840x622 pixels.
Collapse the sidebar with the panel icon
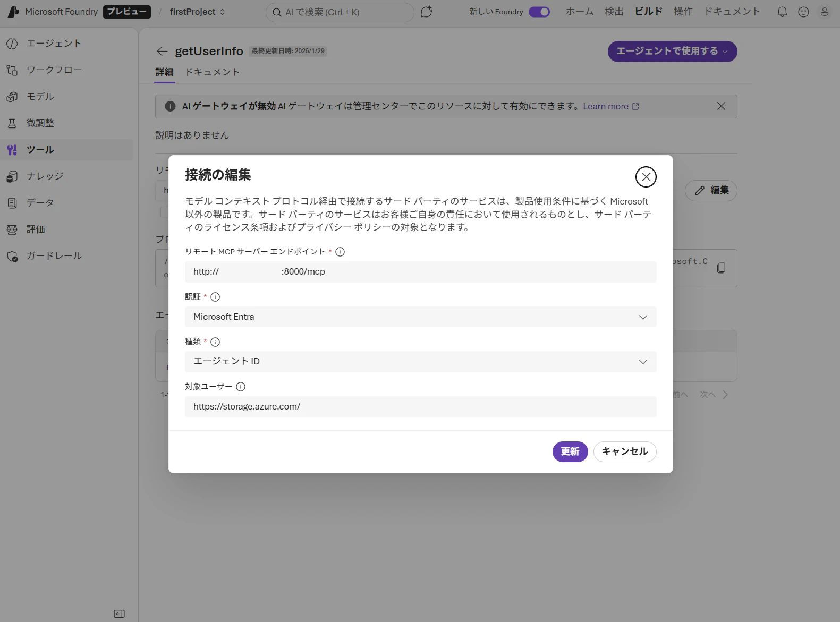tap(120, 614)
